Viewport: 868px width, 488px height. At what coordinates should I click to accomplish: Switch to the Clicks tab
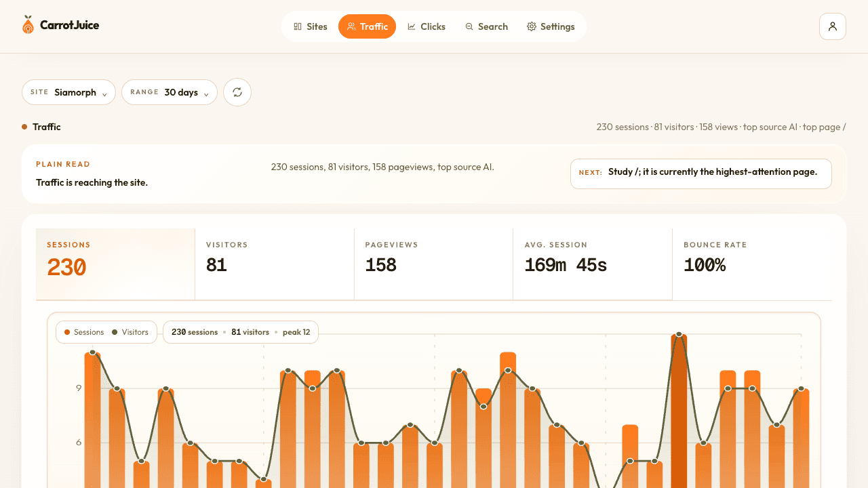[427, 26]
